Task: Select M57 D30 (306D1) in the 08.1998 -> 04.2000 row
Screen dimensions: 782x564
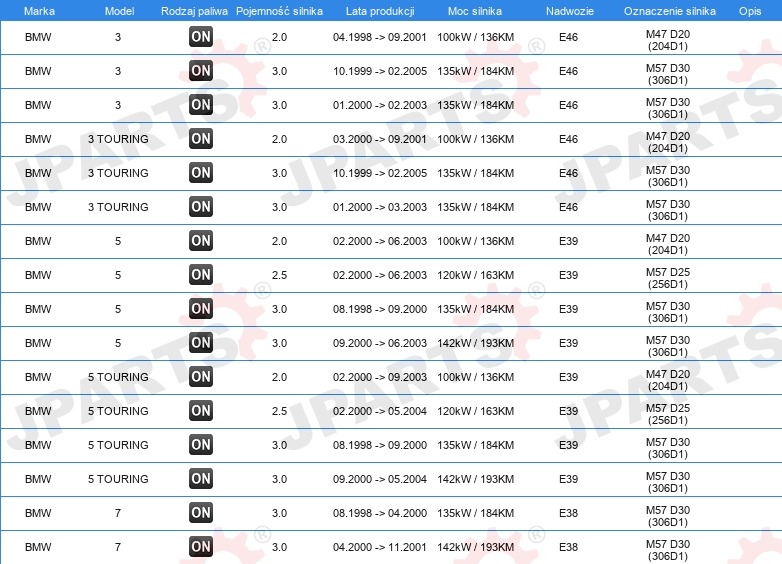Action: pos(668,516)
